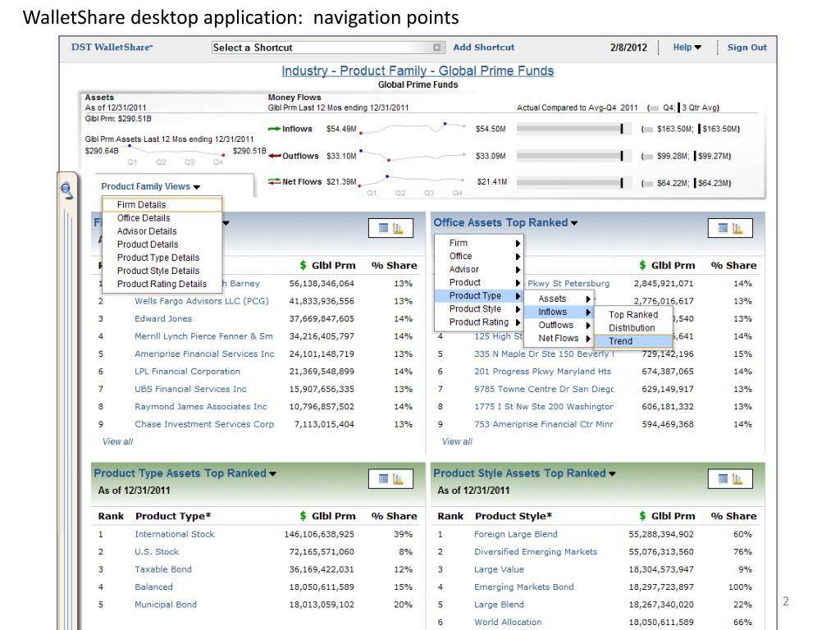This screenshot has height=630, width=840.
Task: Choose Trend under the Inflows submenu
Action: pos(632,341)
